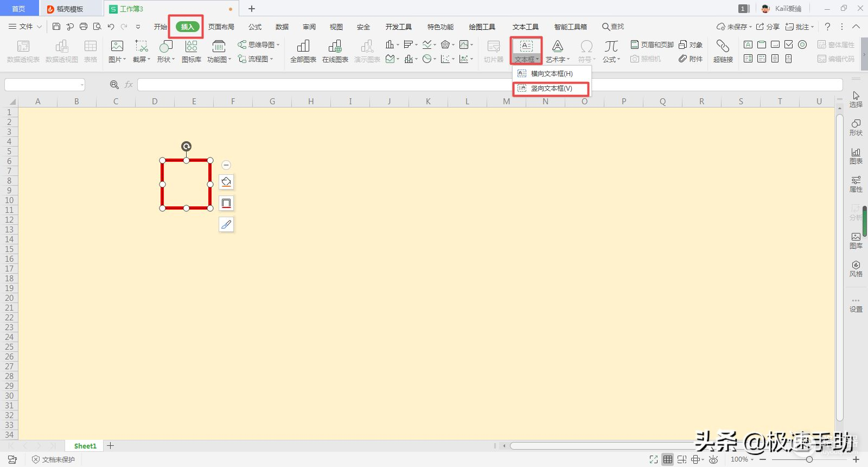
Task: Insert a 公式 equation from ribbon
Action: click(x=611, y=51)
